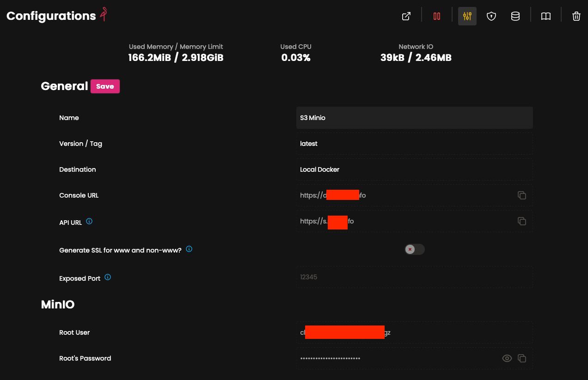Image resolution: width=588 pixels, height=380 pixels.
Task: Click the Console URL field
Action: [x=415, y=195]
